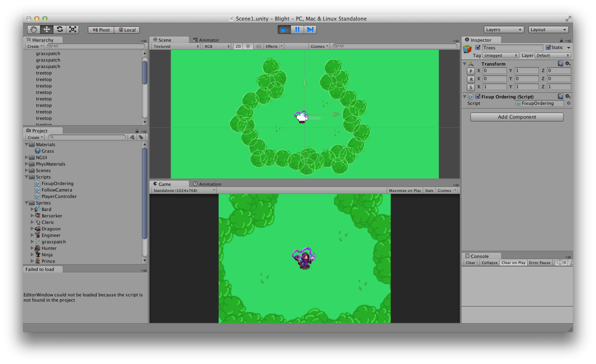This screenshot has width=596, height=364.
Task: Toggle Local handle rotation
Action: click(127, 30)
